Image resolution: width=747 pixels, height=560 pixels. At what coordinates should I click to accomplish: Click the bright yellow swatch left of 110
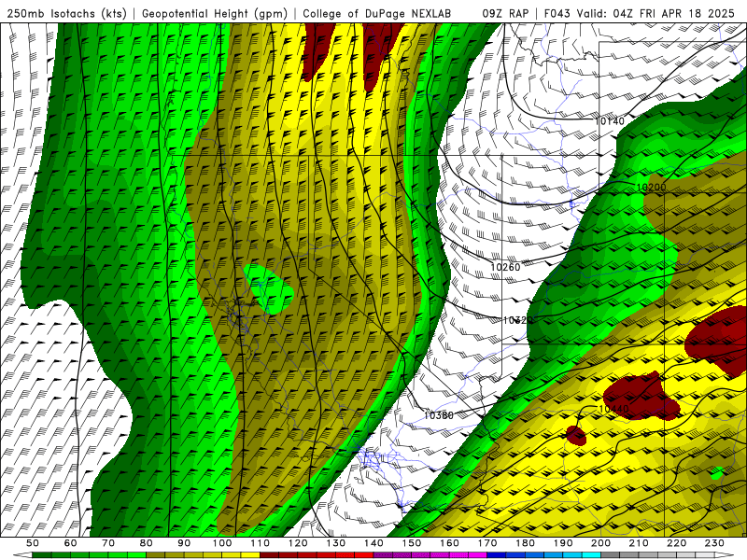point(250,555)
